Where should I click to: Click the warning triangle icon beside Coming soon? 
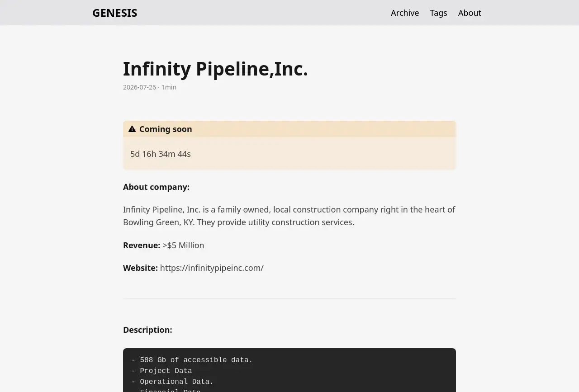coord(132,129)
